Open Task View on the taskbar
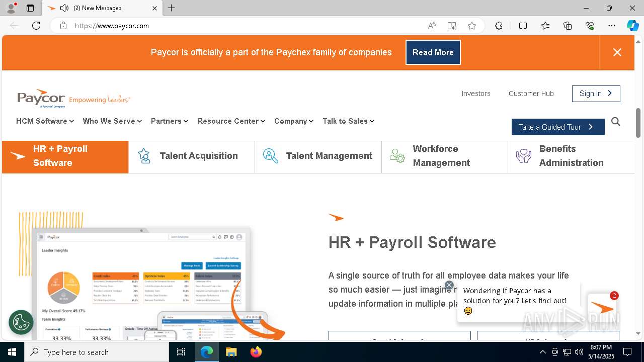 [x=181, y=352]
